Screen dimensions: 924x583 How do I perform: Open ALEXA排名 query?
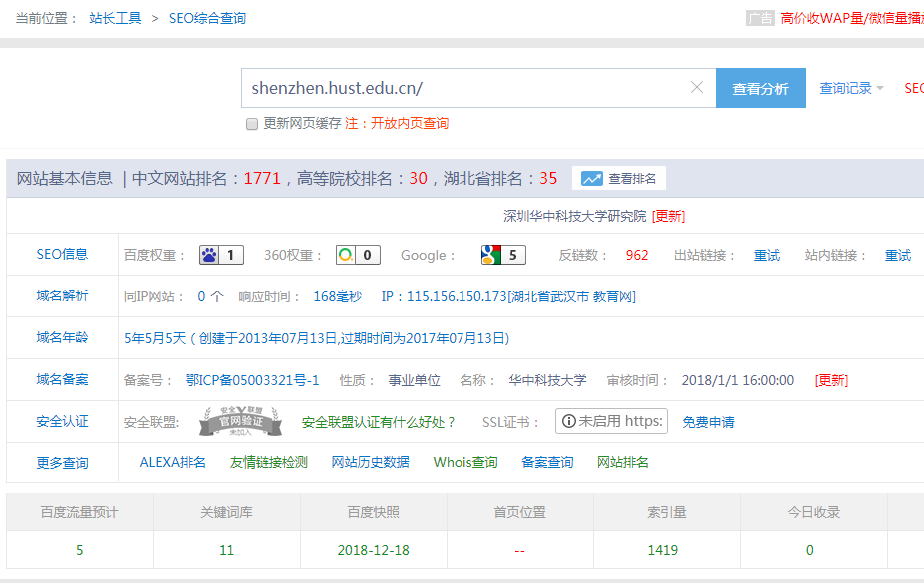coord(173,462)
